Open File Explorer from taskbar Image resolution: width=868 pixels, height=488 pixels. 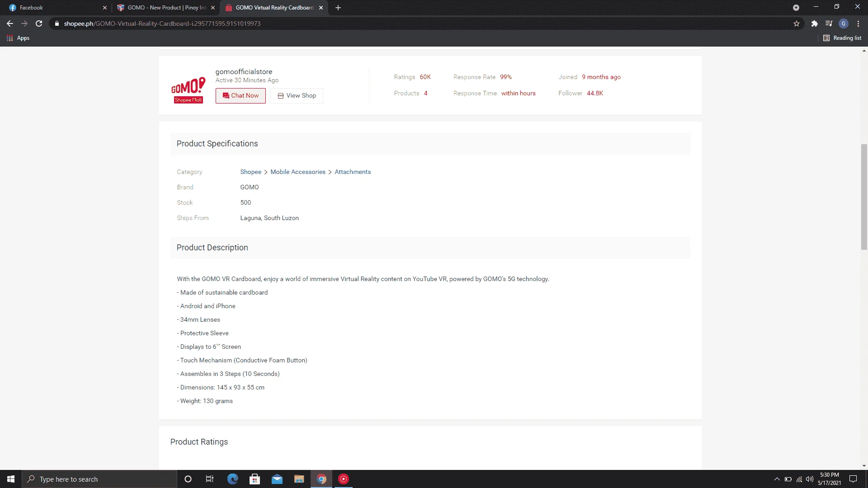pyautogui.click(x=299, y=479)
